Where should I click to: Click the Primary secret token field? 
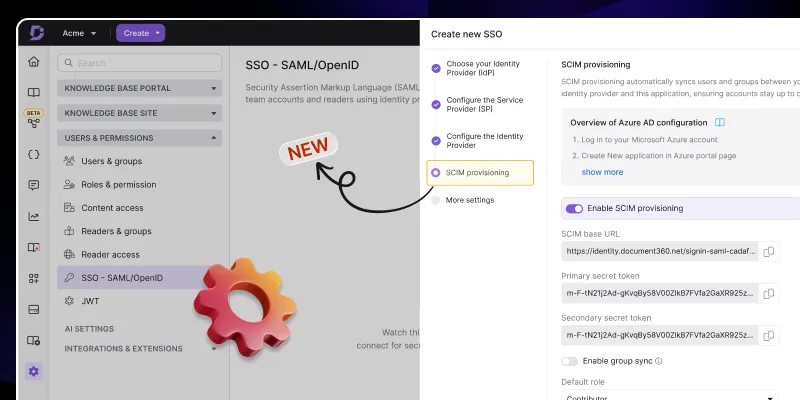point(660,293)
